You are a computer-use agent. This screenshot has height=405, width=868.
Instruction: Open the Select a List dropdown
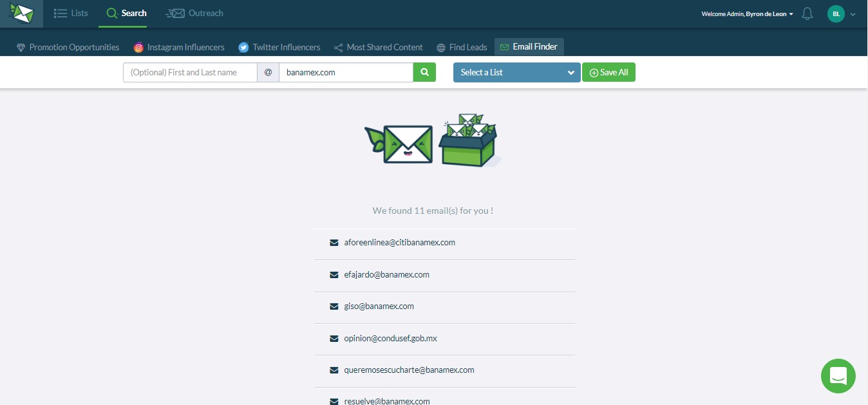517,72
